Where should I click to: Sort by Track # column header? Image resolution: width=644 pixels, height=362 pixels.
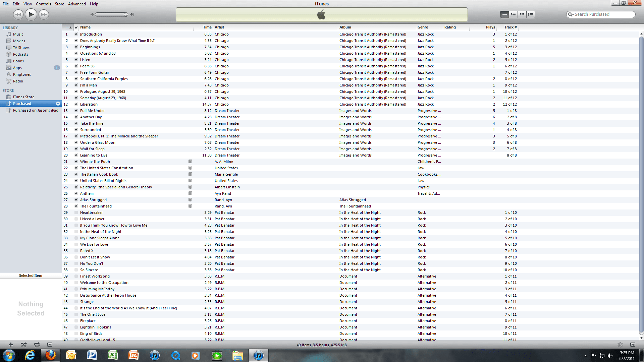pos(508,27)
